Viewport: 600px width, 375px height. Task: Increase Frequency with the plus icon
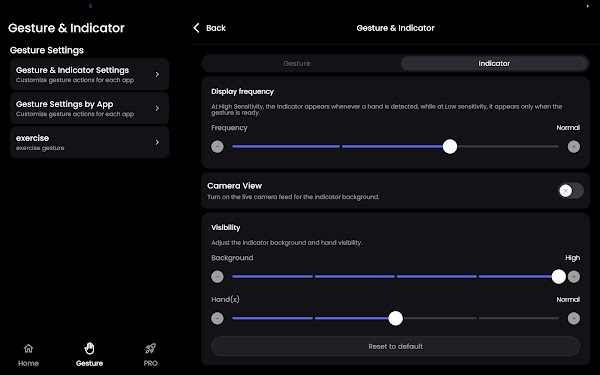point(574,147)
